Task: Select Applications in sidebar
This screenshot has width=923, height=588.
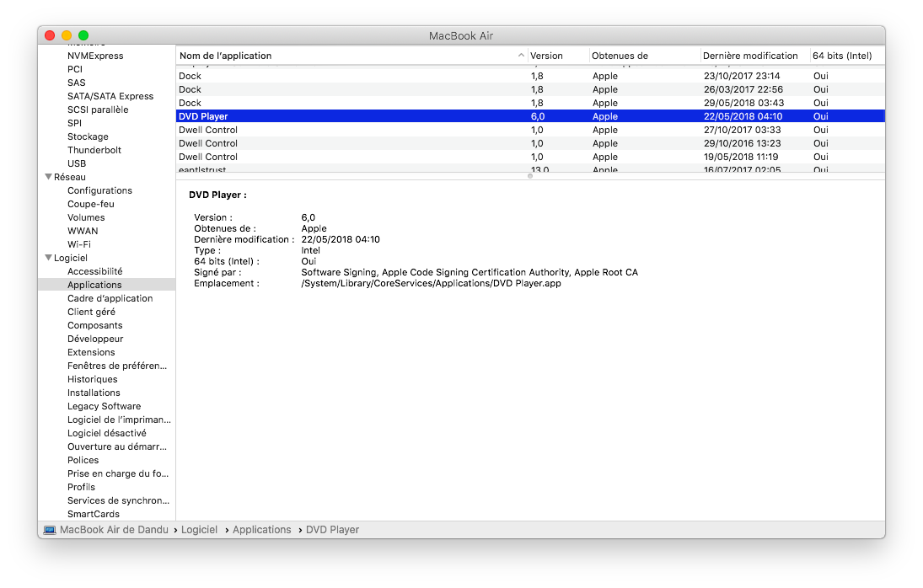Action: (x=106, y=285)
